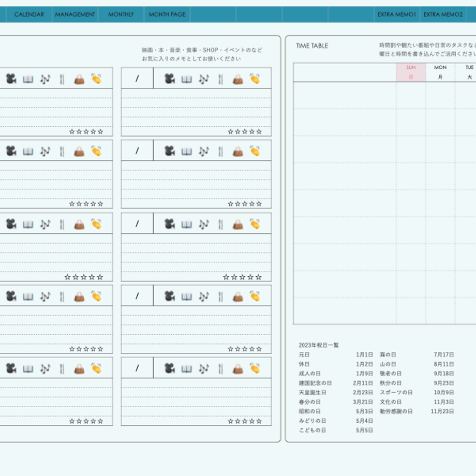This screenshot has width=476, height=476.
Task: Click date slash field of first right-column card
Action: 137,78
